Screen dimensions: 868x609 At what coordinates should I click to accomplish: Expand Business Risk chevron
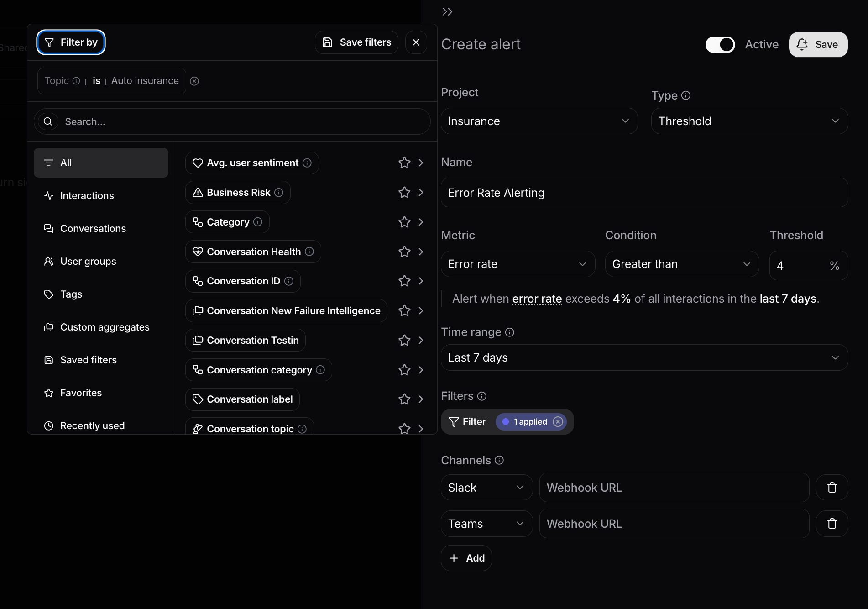point(421,193)
